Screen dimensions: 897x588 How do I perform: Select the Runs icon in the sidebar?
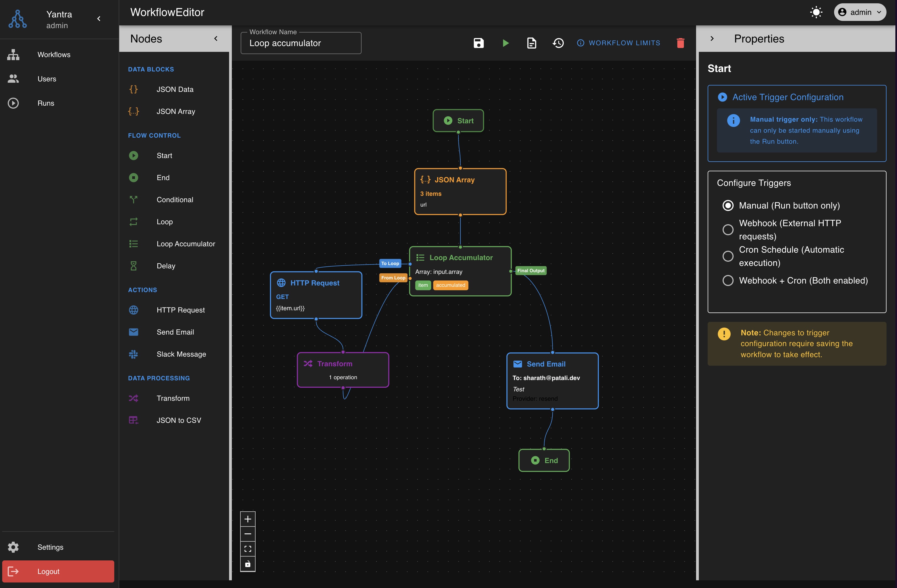(13, 103)
